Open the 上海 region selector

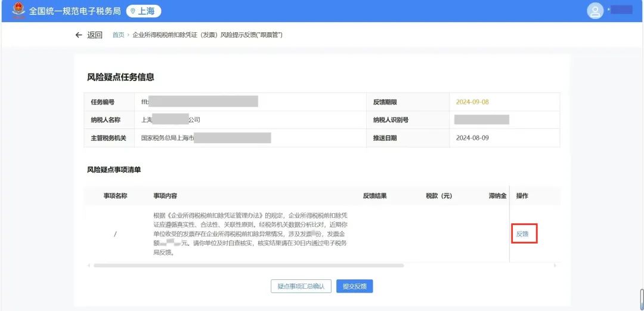pyautogui.click(x=144, y=11)
